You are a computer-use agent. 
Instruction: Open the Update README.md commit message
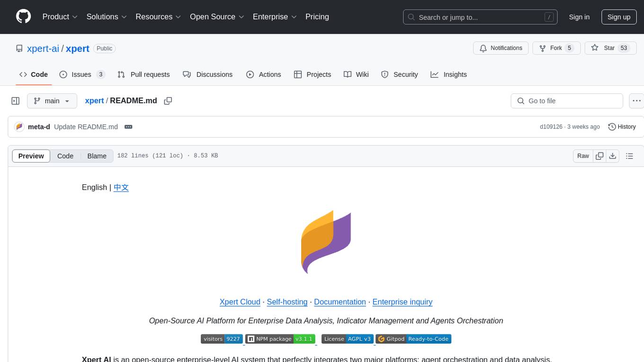(86, 127)
